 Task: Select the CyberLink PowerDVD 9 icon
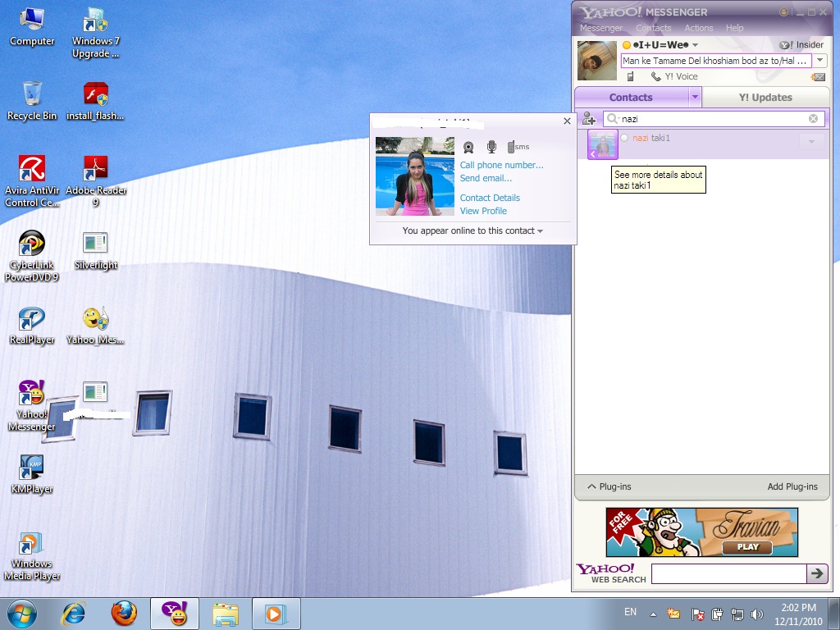[32, 256]
